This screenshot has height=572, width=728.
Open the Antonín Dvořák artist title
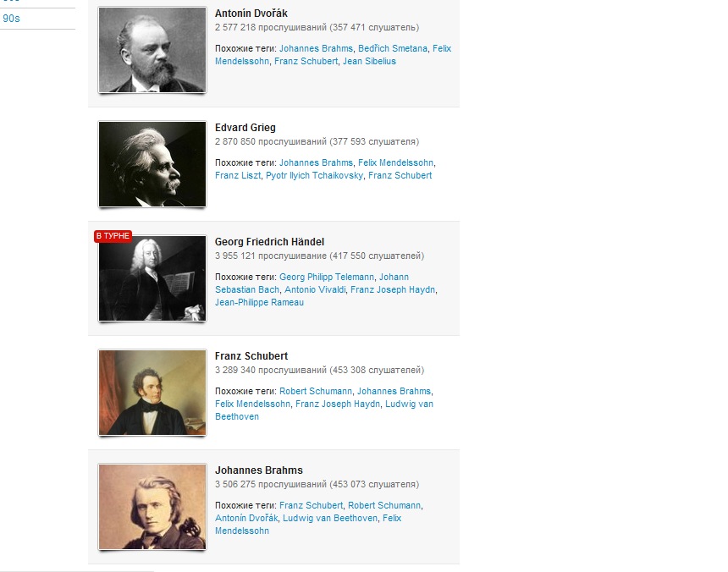[x=251, y=14]
